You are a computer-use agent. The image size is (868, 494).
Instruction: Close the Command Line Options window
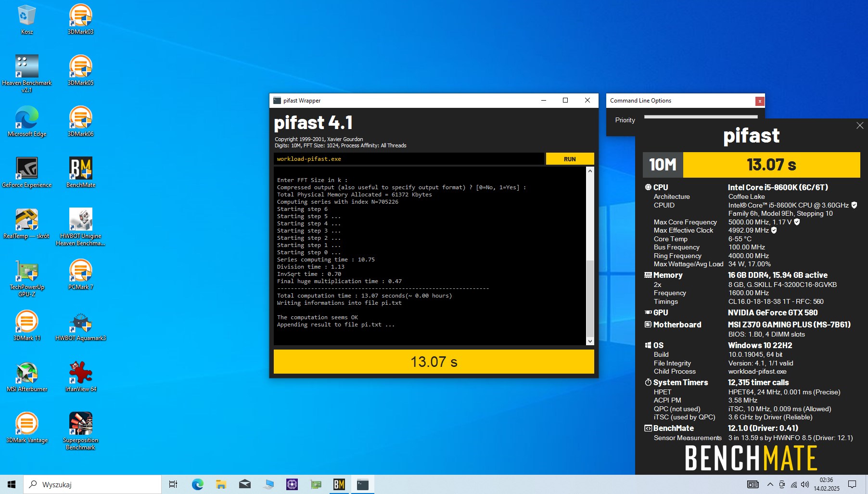[x=760, y=101]
